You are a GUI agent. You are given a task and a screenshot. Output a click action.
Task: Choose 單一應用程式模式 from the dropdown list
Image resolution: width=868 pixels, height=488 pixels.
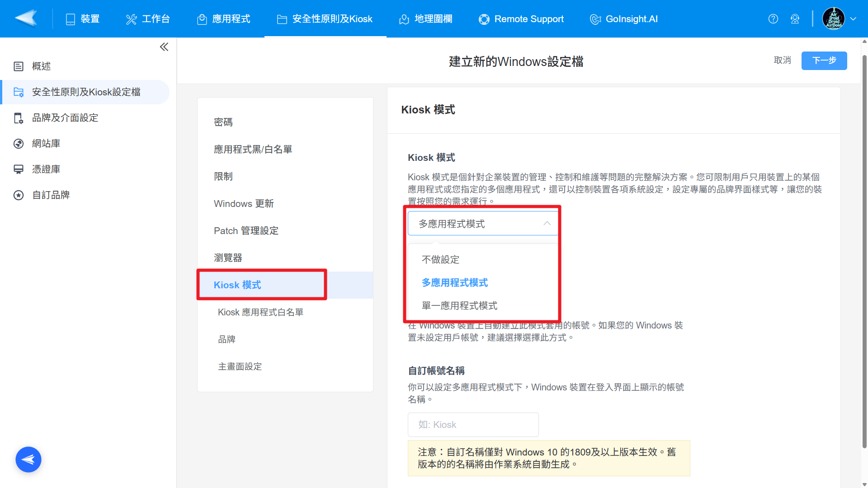[459, 306]
